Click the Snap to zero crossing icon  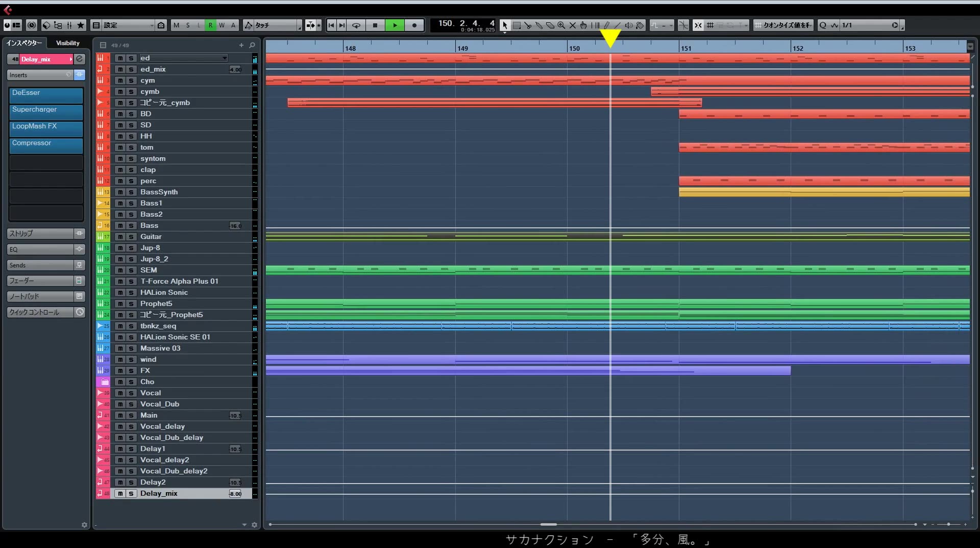click(x=683, y=25)
